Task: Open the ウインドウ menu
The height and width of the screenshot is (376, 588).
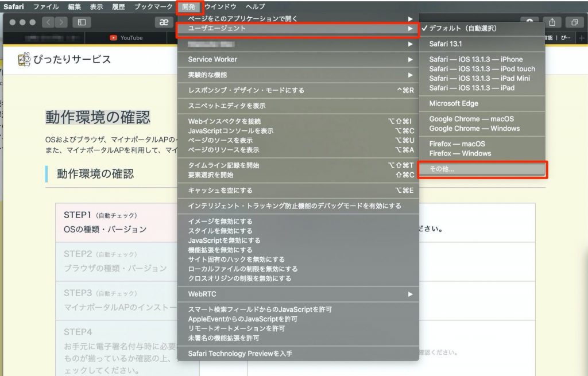Action: [x=220, y=7]
